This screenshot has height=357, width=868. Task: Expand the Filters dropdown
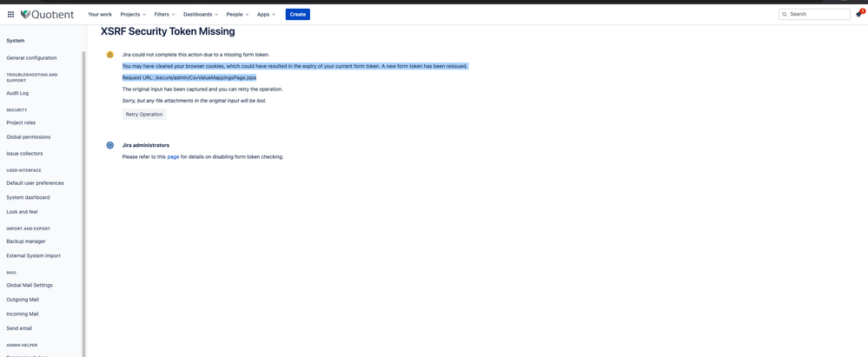pos(164,15)
